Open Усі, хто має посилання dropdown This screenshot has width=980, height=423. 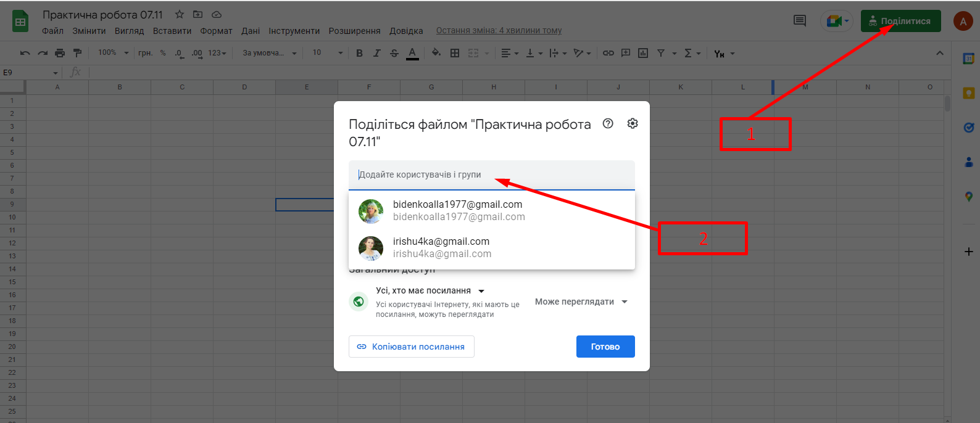click(x=430, y=290)
